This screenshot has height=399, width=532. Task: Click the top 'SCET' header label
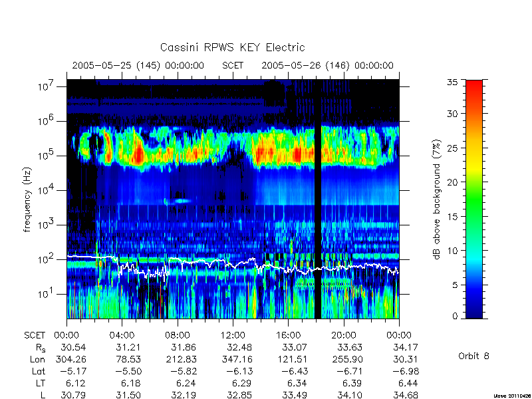[x=233, y=65]
